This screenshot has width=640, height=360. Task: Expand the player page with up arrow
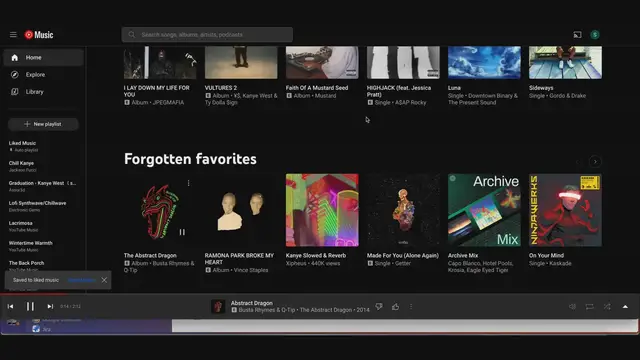click(625, 307)
